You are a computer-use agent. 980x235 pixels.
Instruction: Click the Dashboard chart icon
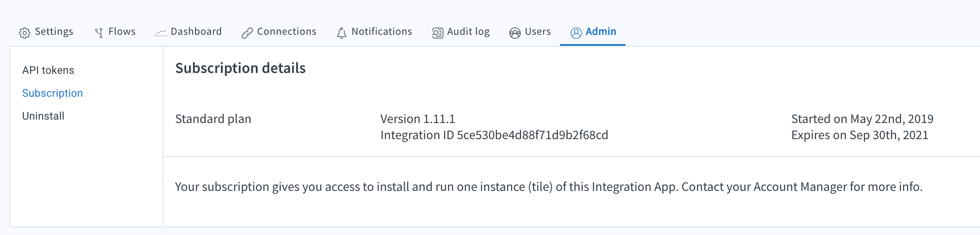[161, 33]
